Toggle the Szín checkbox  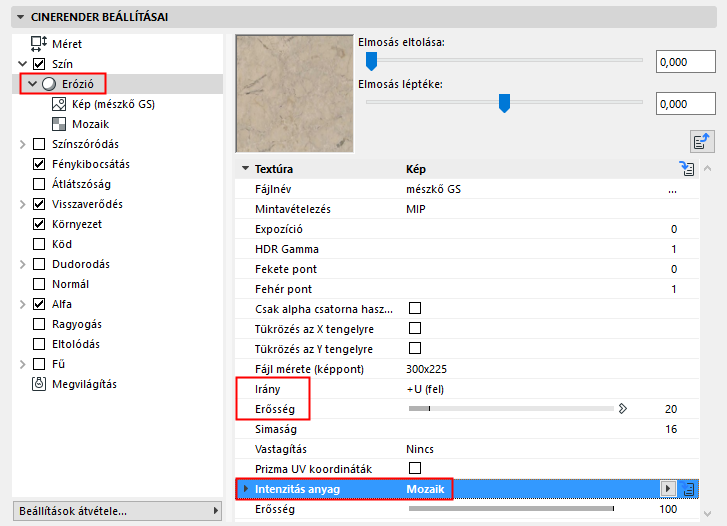pyautogui.click(x=39, y=64)
